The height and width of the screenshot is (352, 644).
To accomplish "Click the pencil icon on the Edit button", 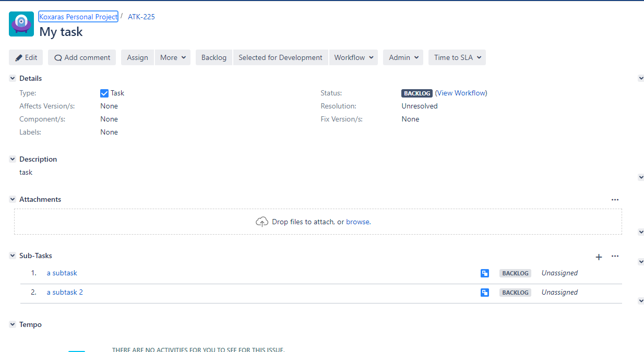I will pos(17,57).
